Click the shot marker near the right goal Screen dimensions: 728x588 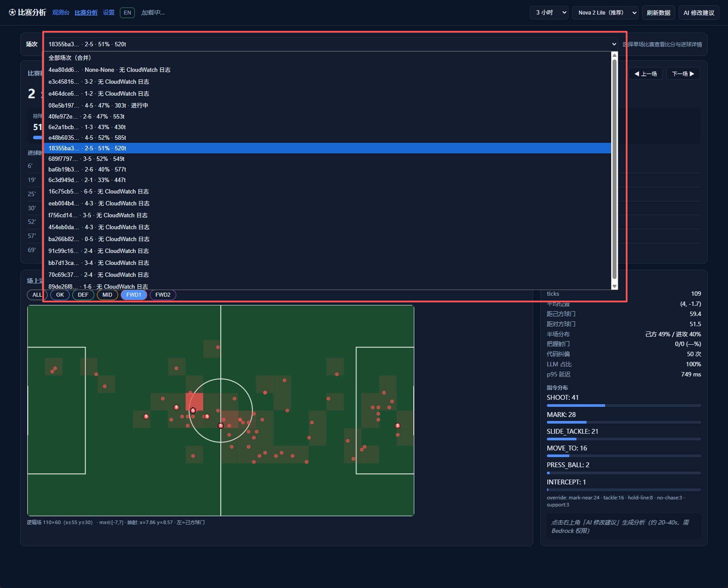397,426
